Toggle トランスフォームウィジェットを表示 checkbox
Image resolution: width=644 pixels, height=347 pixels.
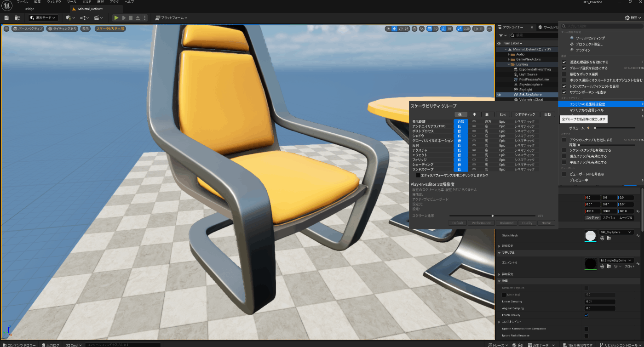(564, 86)
